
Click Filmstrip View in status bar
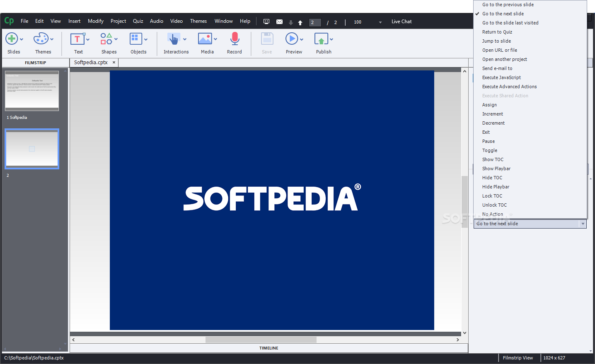tap(518, 358)
